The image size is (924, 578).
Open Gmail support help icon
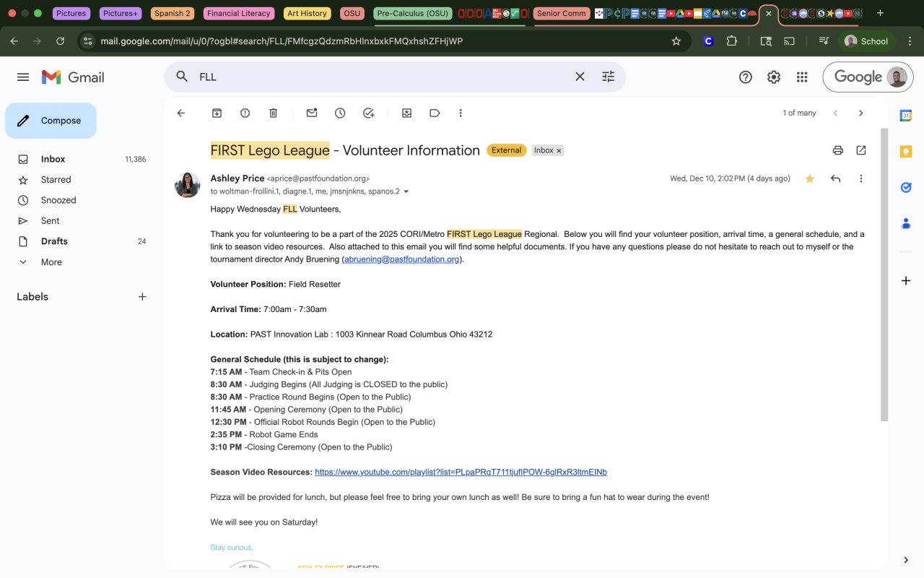(746, 77)
